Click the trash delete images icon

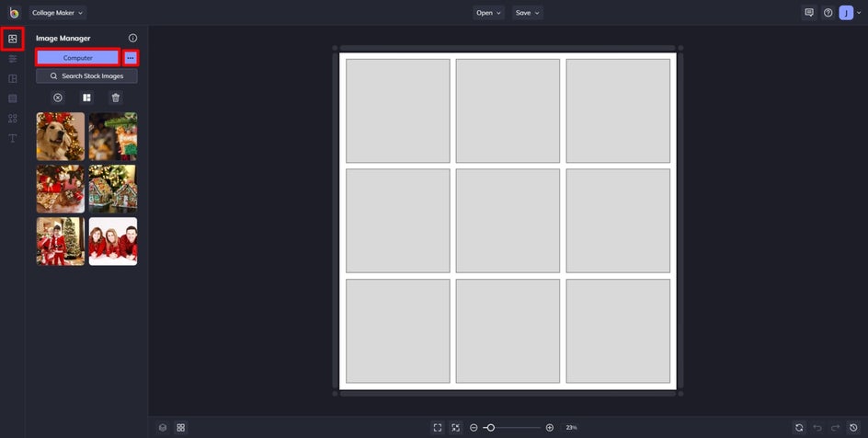point(116,98)
